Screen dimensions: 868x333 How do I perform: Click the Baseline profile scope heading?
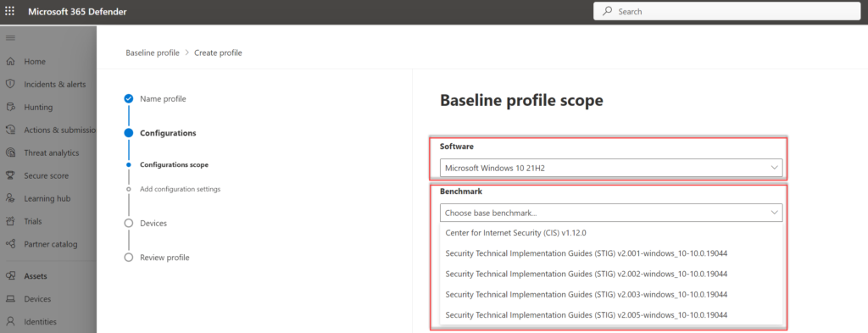click(521, 100)
